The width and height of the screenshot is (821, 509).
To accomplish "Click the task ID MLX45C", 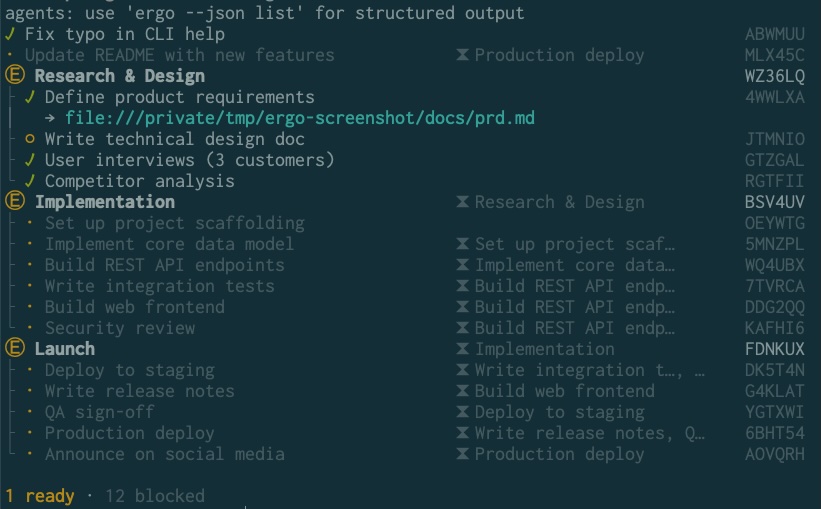I will 774,55.
